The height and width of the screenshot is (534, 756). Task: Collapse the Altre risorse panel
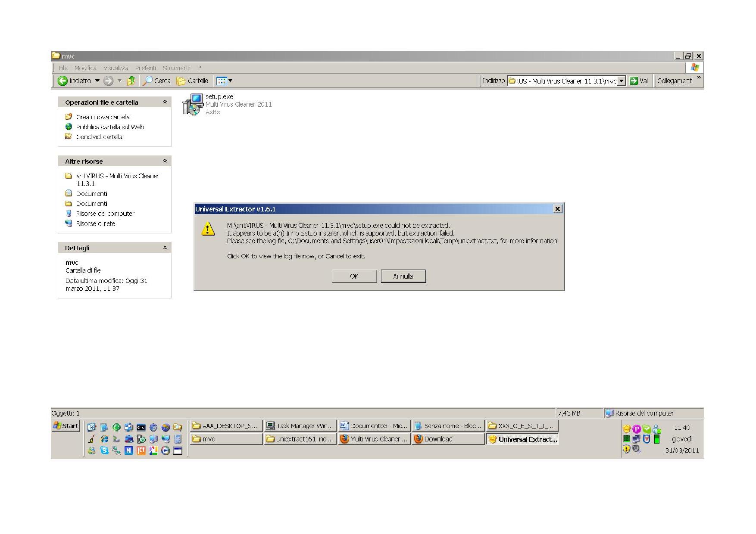(x=165, y=161)
